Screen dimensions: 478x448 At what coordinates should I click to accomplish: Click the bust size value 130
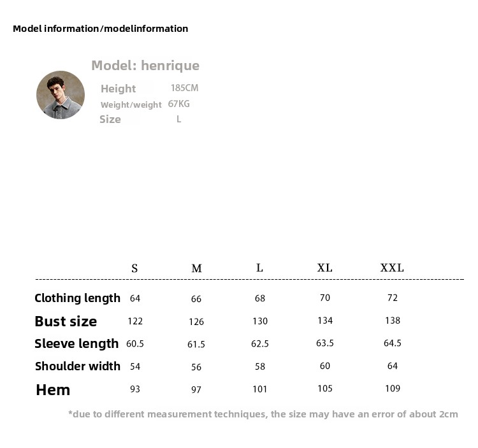point(259,321)
